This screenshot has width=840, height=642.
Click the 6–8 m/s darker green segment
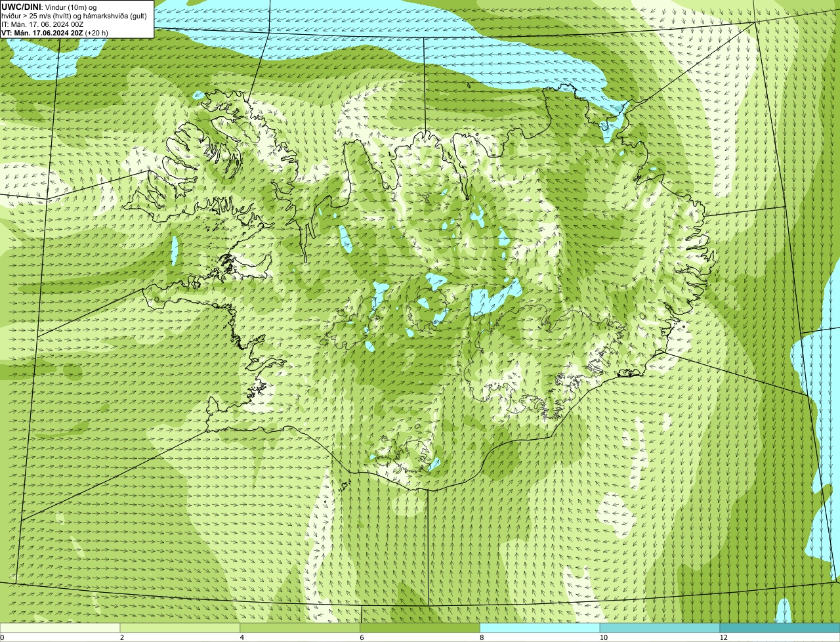coord(420,628)
